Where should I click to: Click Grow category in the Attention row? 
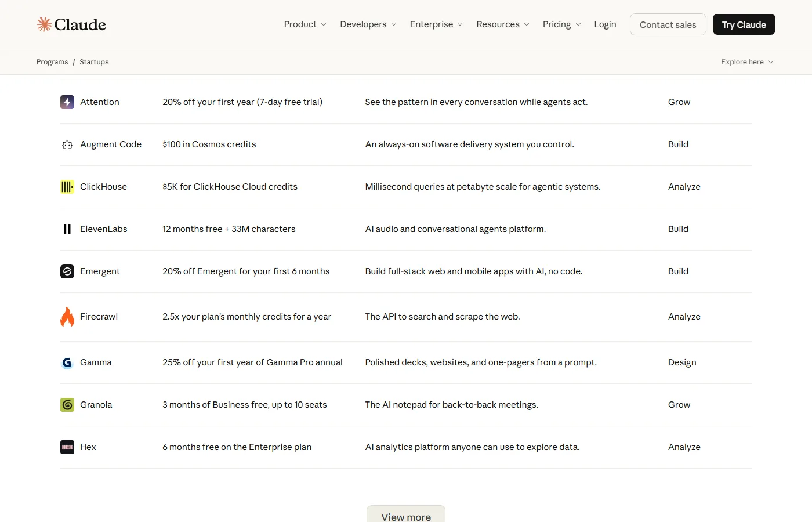[x=679, y=102]
